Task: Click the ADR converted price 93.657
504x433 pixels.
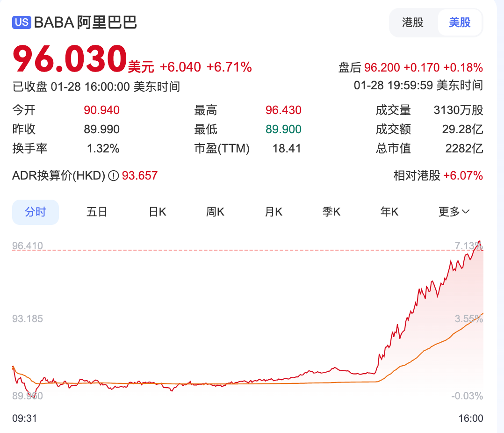Action: click(x=140, y=176)
